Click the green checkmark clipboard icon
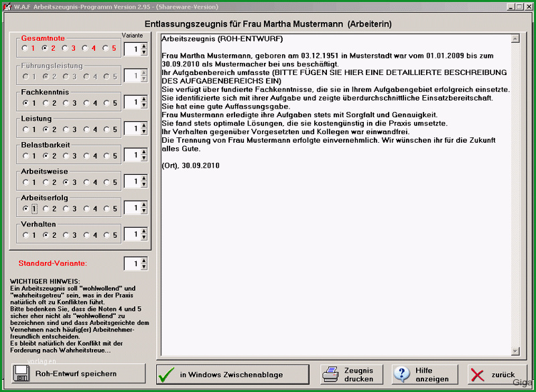 166,375
